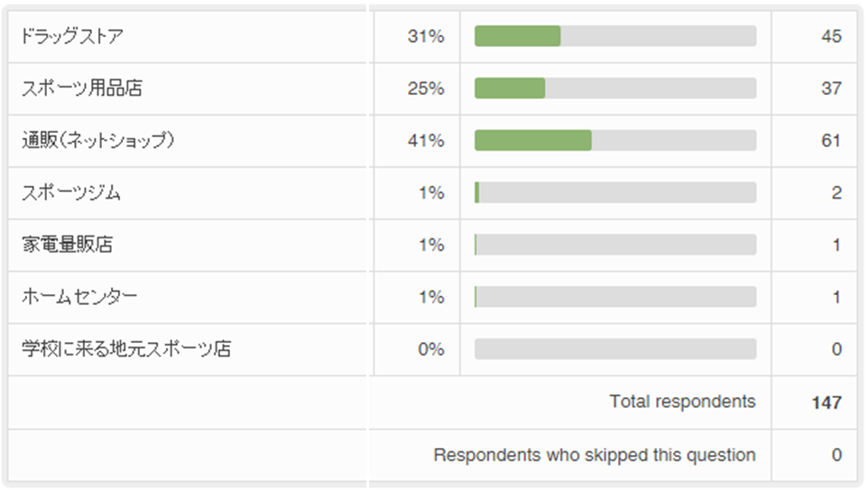
Task: Click the Total respondents label
Action: 682,402
